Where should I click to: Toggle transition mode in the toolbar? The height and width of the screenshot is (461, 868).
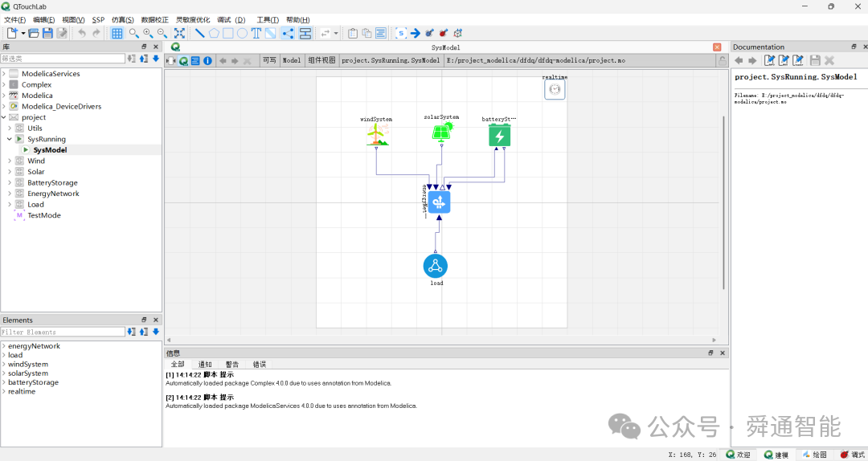(x=305, y=33)
